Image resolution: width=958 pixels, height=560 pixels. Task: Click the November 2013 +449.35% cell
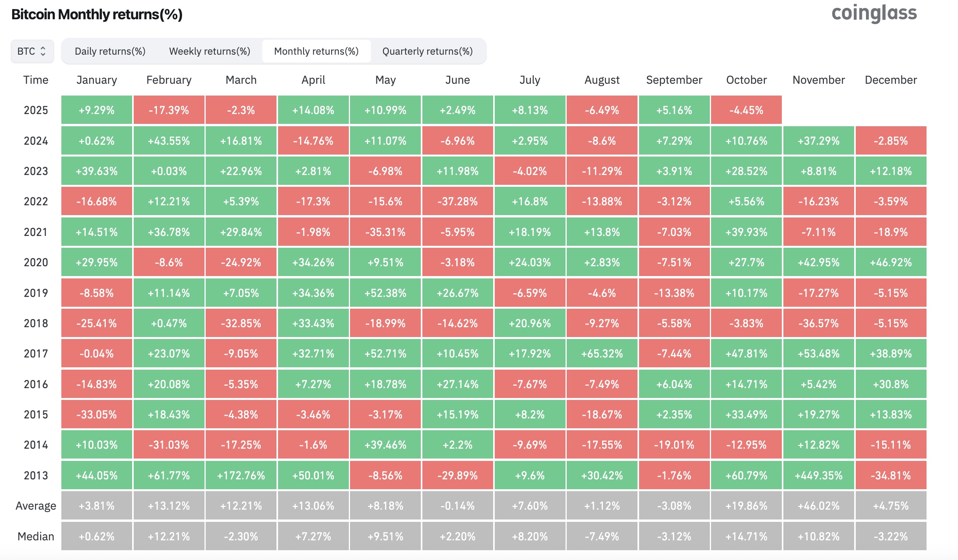coord(818,475)
